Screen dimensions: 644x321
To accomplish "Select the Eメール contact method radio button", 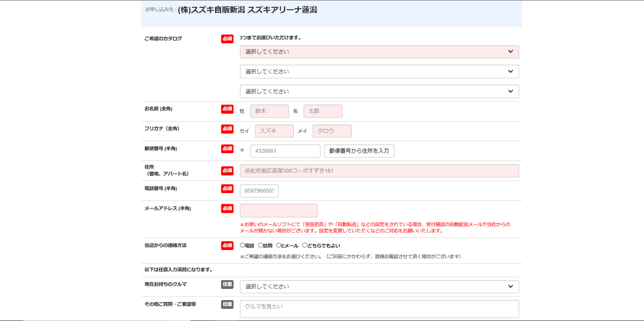I will (x=279, y=246).
